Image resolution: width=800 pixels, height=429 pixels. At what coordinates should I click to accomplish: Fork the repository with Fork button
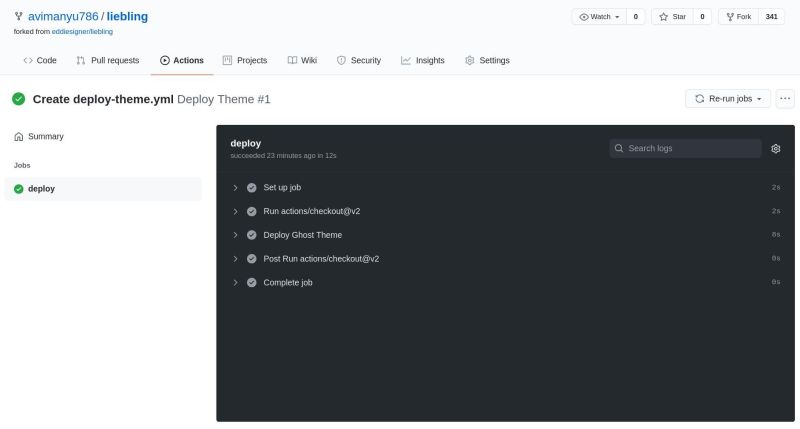[738, 17]
